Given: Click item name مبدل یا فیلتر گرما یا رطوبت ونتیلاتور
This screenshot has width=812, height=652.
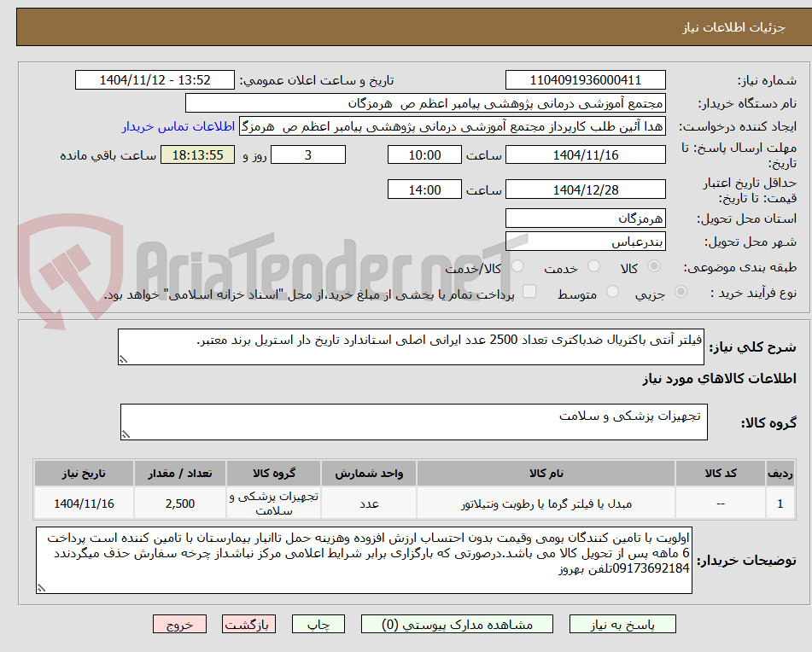Looking at the screenshot, I should coord(546,504).
